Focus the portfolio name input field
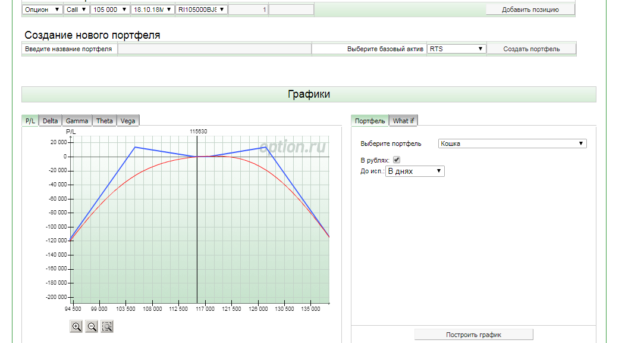 pos(215,49)
